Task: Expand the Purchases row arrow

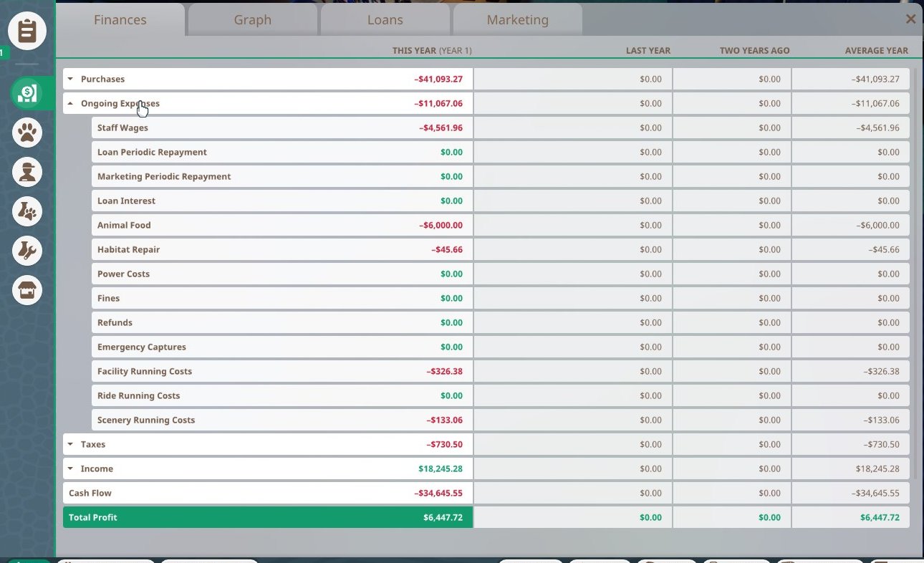Action: (x=70, y=79)
